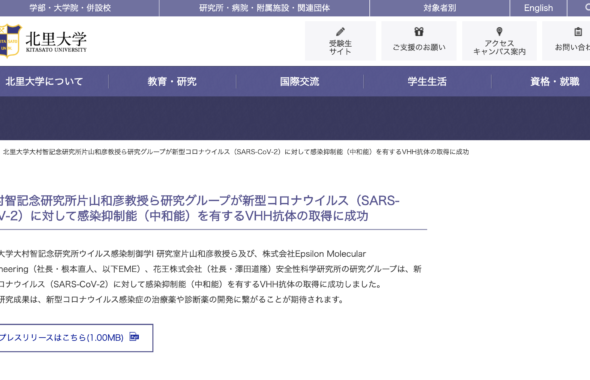590x380 pixels.
Task: Click the Kitasato University crest logo
Action: pyautogui.click(x=10, y=41)
